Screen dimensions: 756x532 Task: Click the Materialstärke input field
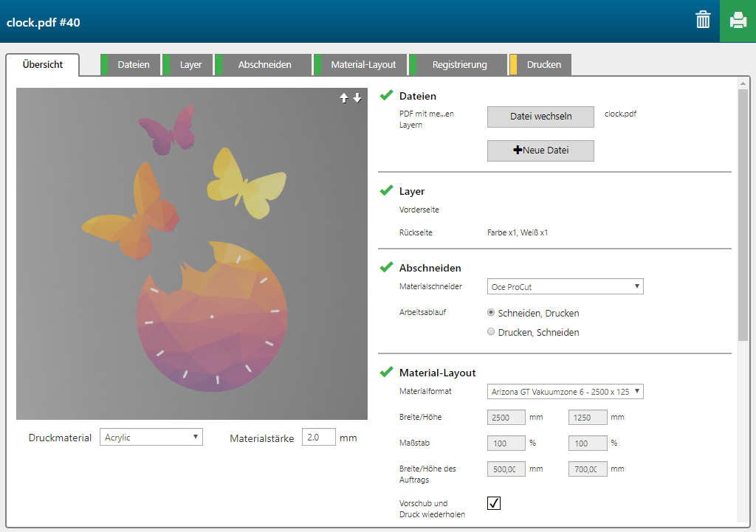tap(318, 438)
